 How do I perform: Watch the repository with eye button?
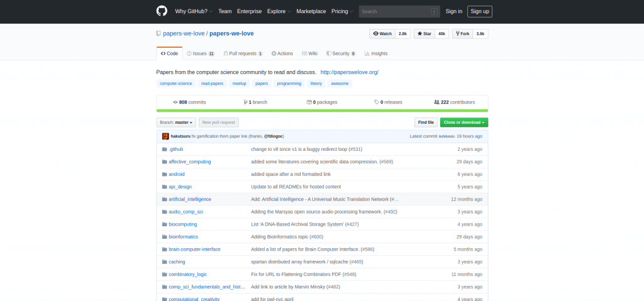click(382, 34)
